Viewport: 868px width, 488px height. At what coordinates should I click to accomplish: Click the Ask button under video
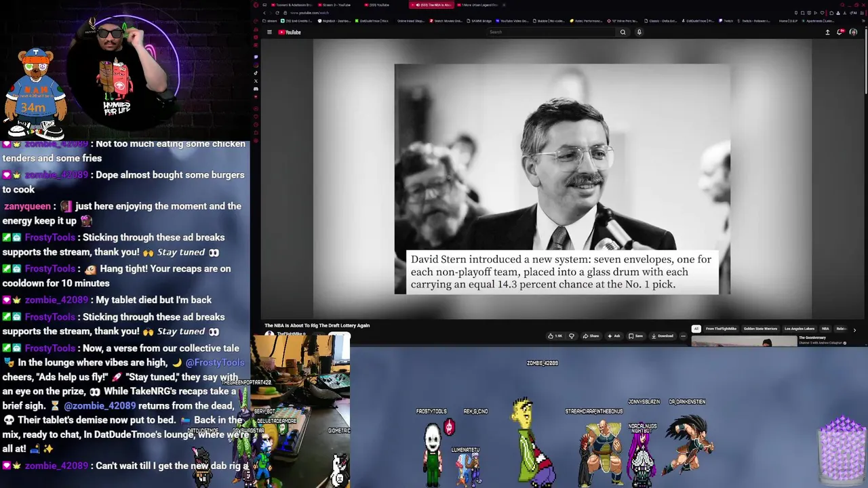(614, 336)
